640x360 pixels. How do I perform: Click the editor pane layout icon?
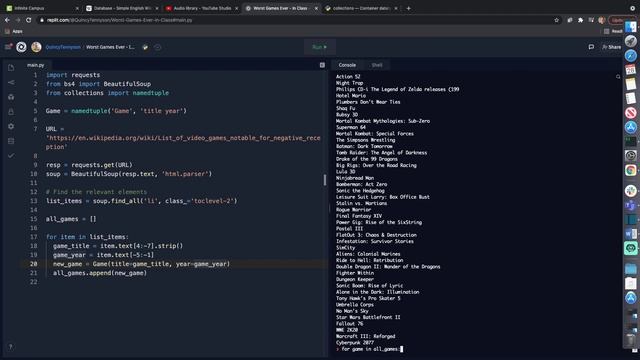[322, 65]
